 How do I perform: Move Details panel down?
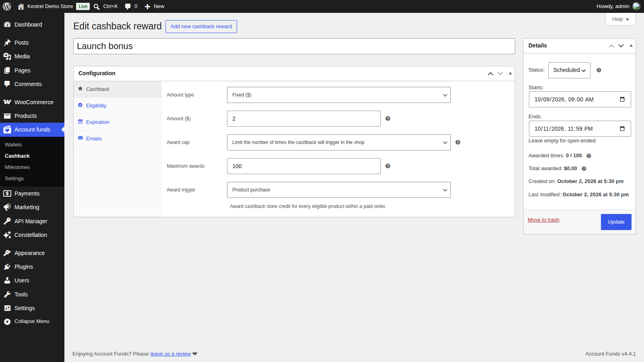click(621, 46)
